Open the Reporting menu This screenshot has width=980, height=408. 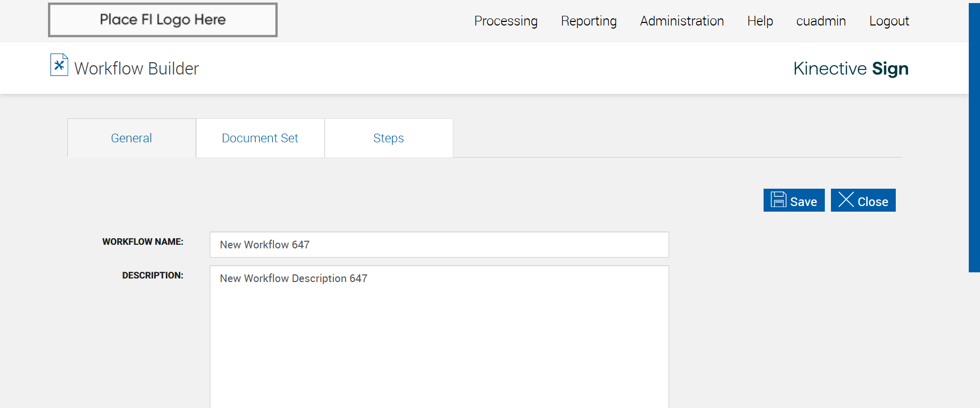(589, 21)
